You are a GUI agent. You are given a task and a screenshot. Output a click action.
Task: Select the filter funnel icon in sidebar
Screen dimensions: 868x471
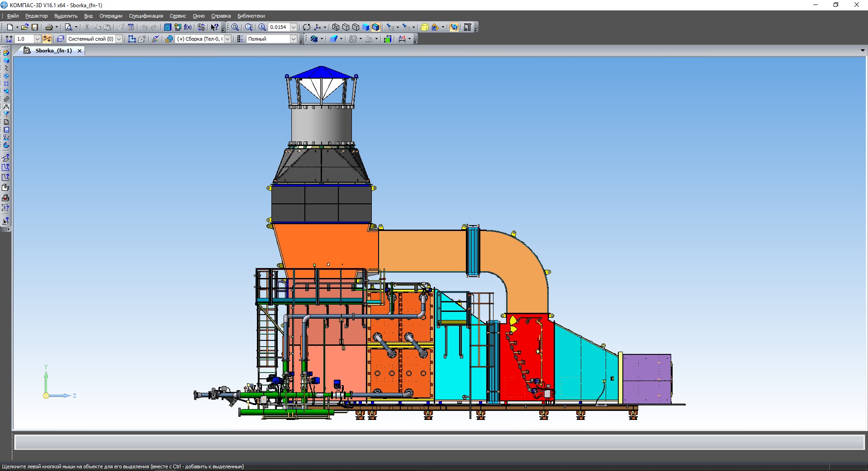tap(6, 114)
